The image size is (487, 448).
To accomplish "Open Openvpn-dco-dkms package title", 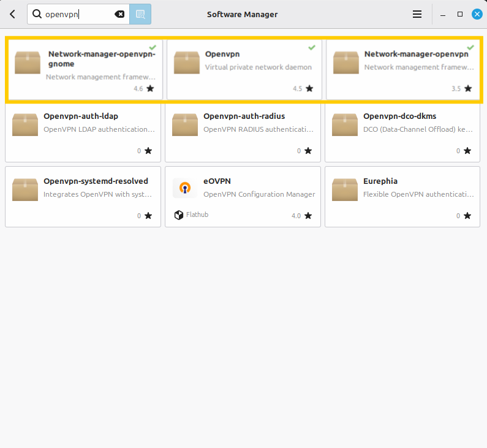I will tap(400, 116).
